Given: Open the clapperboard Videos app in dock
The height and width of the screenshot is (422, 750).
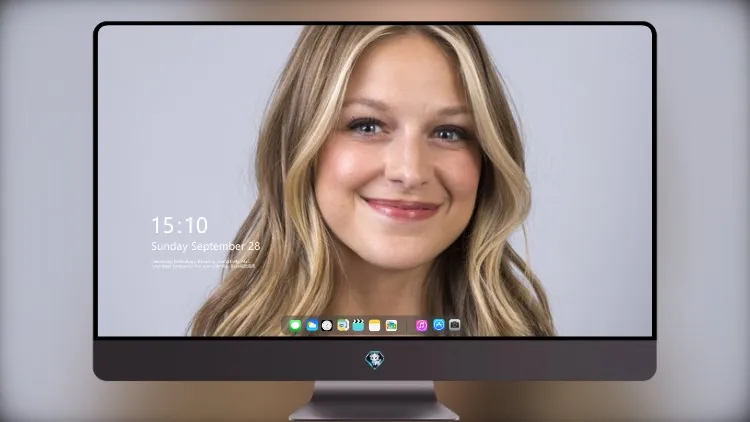Looking at the screenshot, I should [x=358, y=326].
